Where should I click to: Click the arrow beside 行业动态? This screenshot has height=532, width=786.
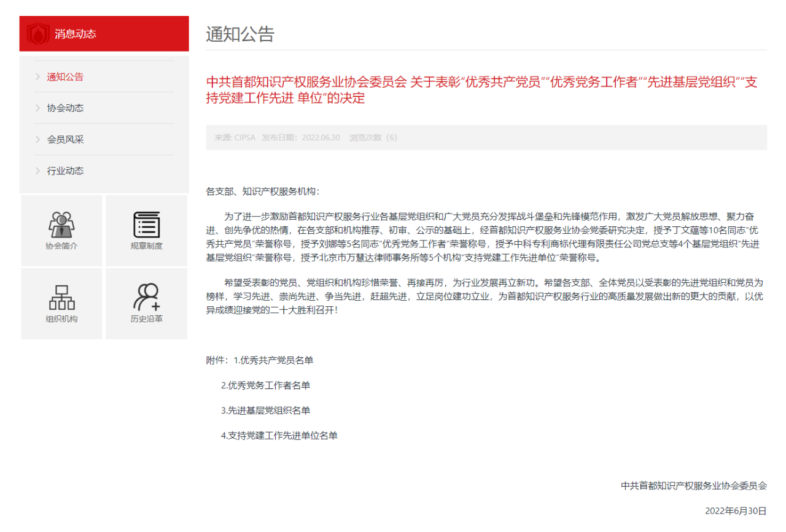[x=38, y=171]
